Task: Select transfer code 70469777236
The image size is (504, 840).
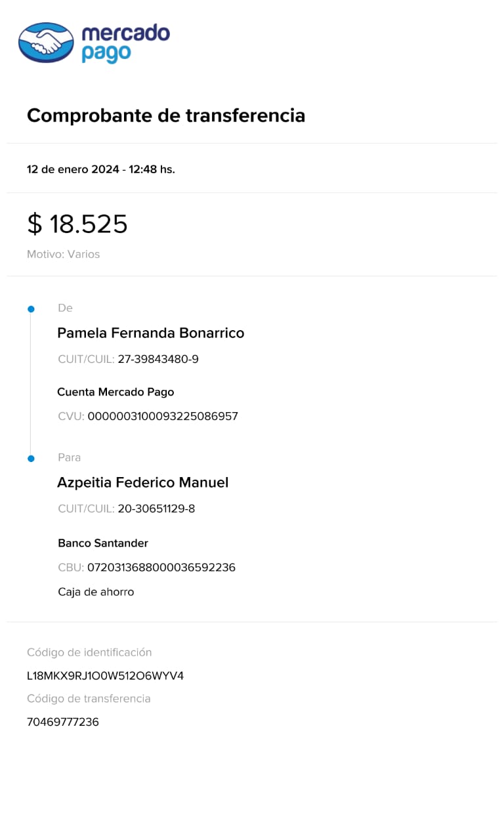Action: (x=62, y=723)
